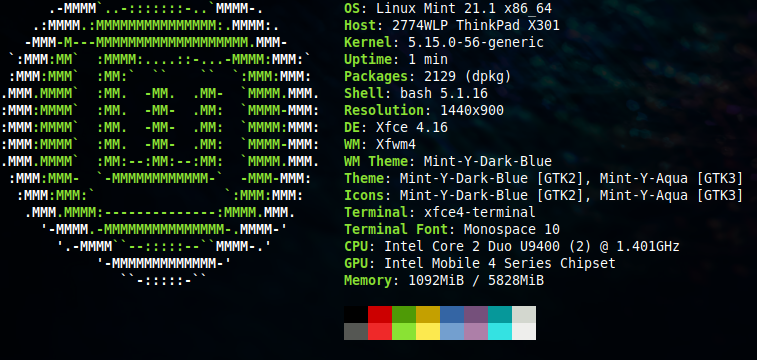
Task: Choose the bright cyan color block
Action: click(x=500, y=332)
